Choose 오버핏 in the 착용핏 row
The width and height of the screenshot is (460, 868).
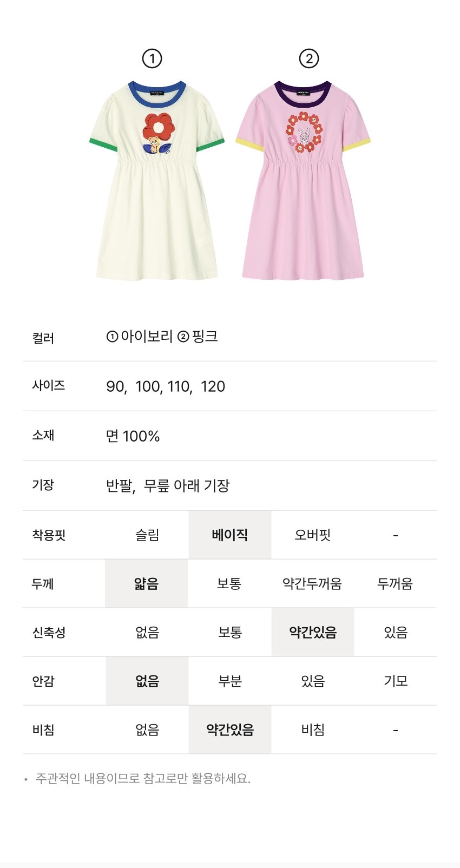click(313, 535)
